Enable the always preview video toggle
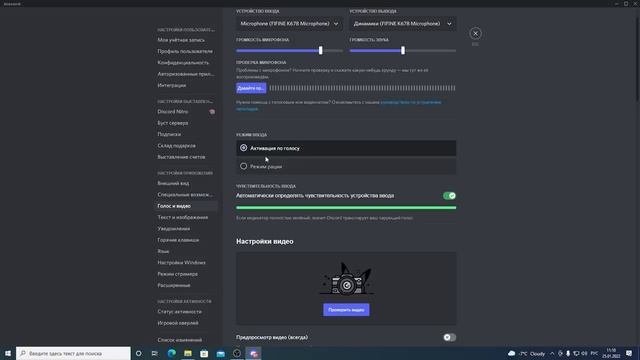640x360 pixels. click(x=449, y=338)
